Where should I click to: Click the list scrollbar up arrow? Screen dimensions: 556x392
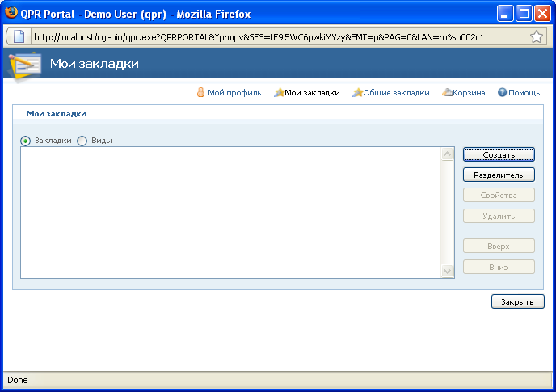click(x=447, y=154)
